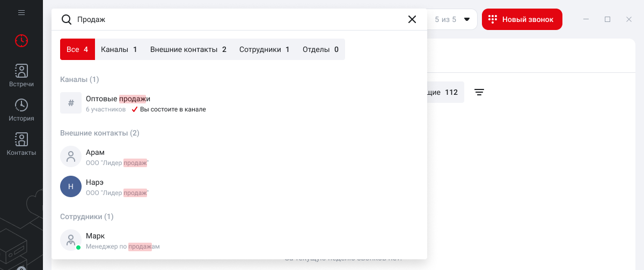Open external contact Арам
Image resolution: width=644 pixels, height=270 pixels.
point(96,156)
